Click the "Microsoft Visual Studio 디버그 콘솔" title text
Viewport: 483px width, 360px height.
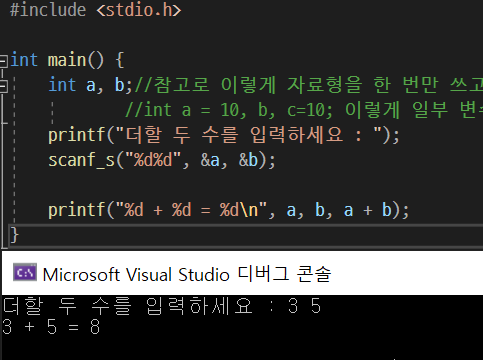coord(187,274)
